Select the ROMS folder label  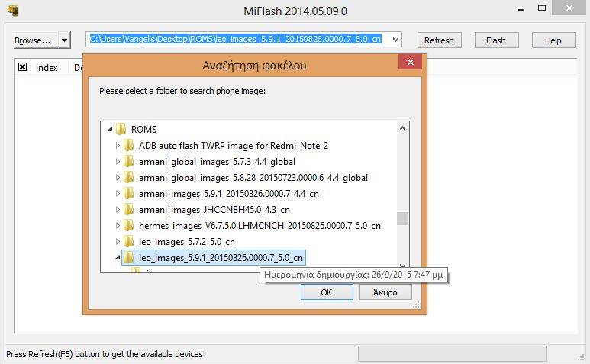pos(143,130)
